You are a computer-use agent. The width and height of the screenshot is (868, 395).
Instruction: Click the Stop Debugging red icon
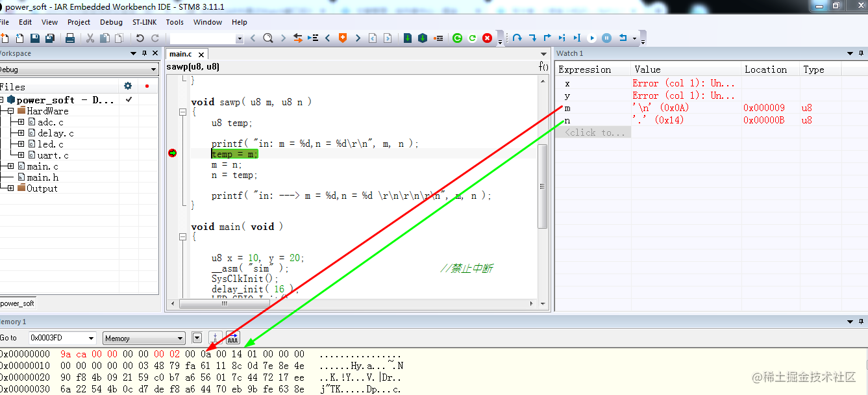click(x=488, y=38)
